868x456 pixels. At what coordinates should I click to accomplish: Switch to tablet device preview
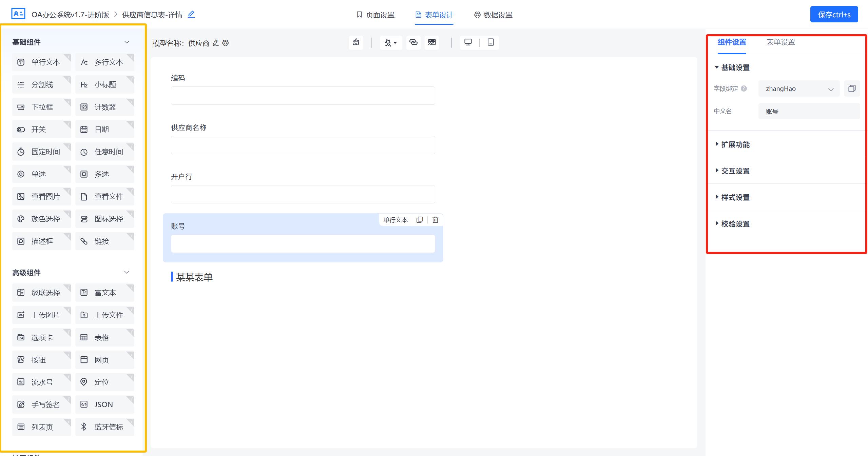(x=490, y=42)
